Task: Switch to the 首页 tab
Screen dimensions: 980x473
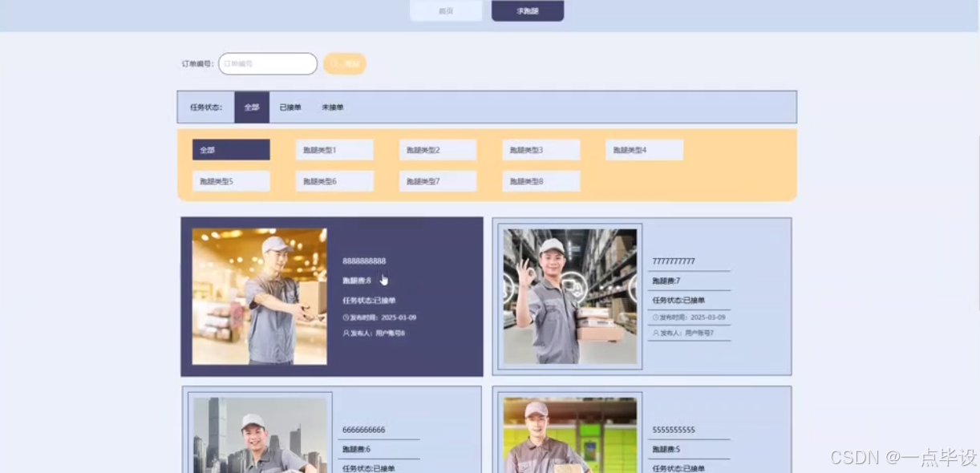Action: pos(446,10)
